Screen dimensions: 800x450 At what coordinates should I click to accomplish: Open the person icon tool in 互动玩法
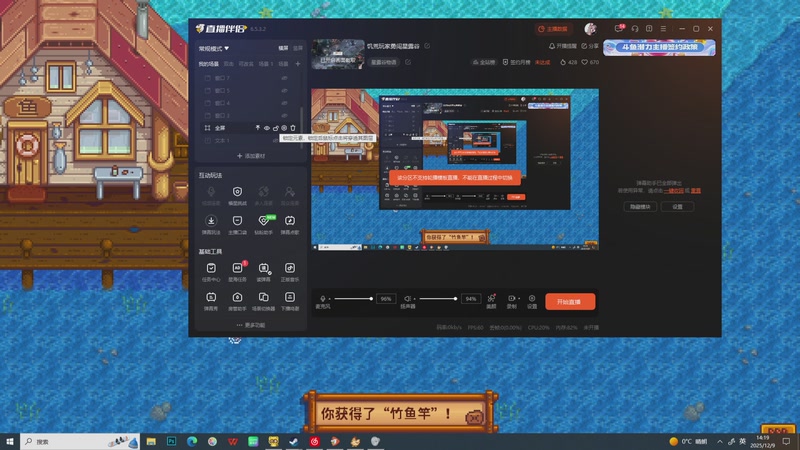290,195
